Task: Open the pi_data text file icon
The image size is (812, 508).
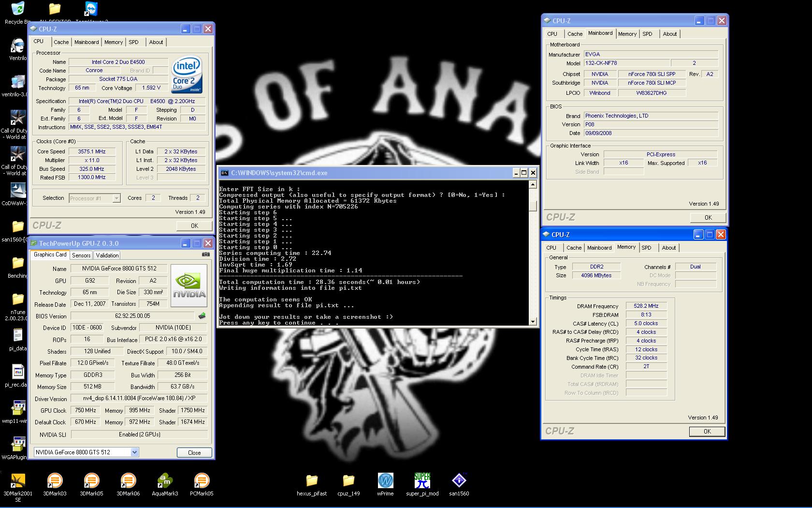Action: coord(18,336)
